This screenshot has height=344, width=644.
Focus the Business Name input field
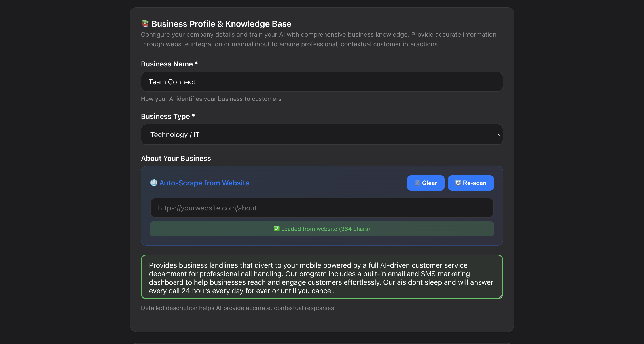[322, 82]
